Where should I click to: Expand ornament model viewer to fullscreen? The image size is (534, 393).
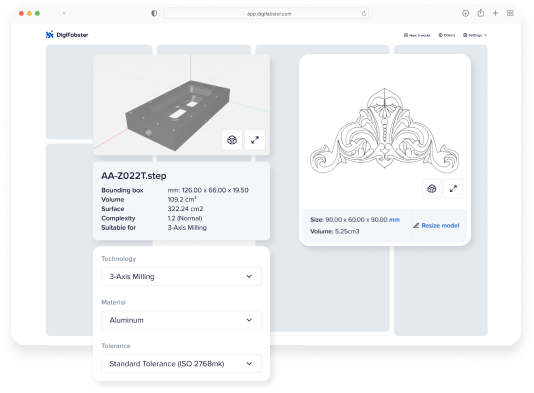(x=453, y=189)
